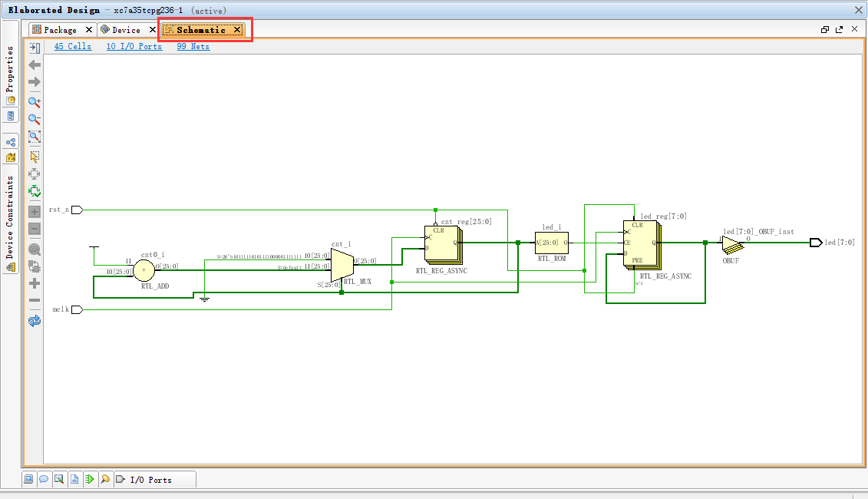Select the cnt_i RTL_MUX cell
Screen dimensions: 868x499
point(342,266)
